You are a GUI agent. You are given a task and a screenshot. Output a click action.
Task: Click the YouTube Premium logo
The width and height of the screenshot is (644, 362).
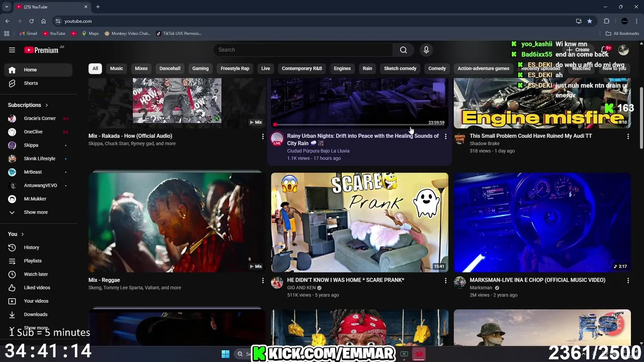(42, 50)
